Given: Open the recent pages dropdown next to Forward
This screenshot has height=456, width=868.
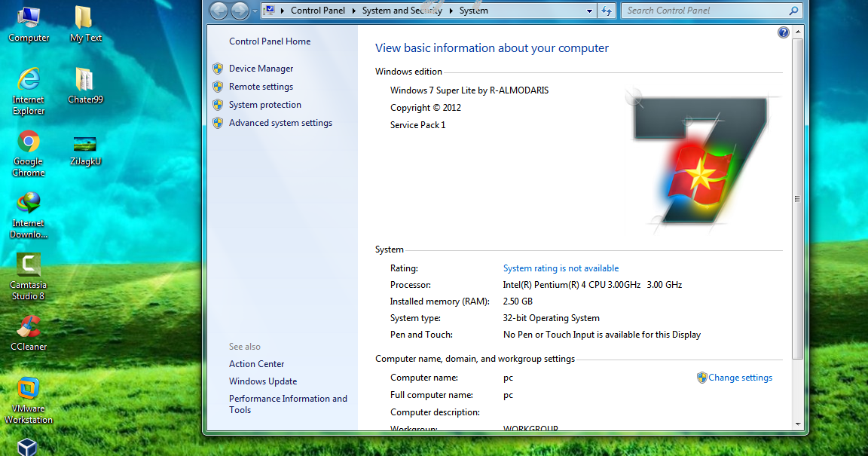Looking at the screenshot, I should coord(255,11).
